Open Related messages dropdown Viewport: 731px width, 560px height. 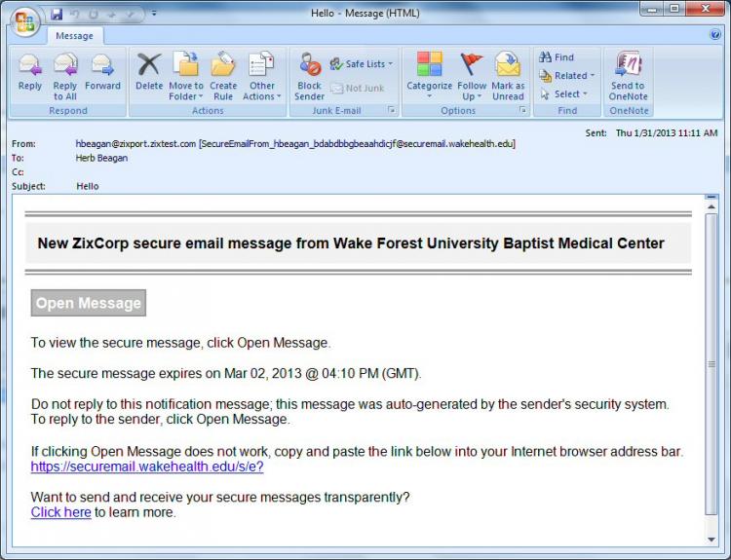(567, 75)
